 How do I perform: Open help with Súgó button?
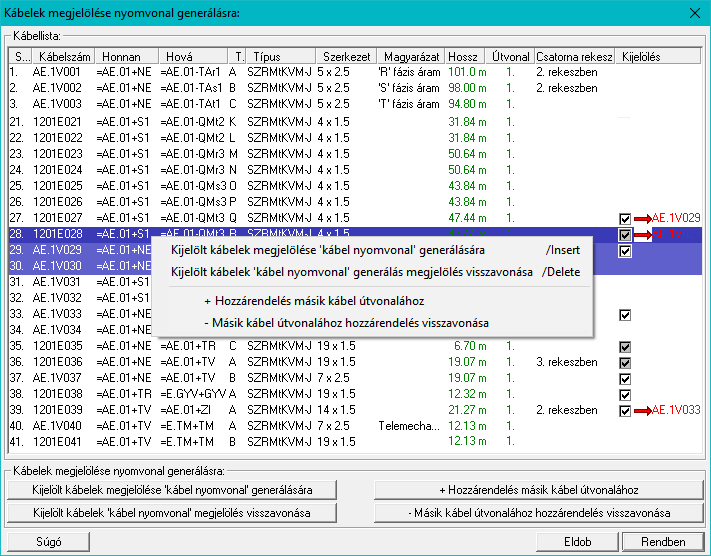click(49, 541)
